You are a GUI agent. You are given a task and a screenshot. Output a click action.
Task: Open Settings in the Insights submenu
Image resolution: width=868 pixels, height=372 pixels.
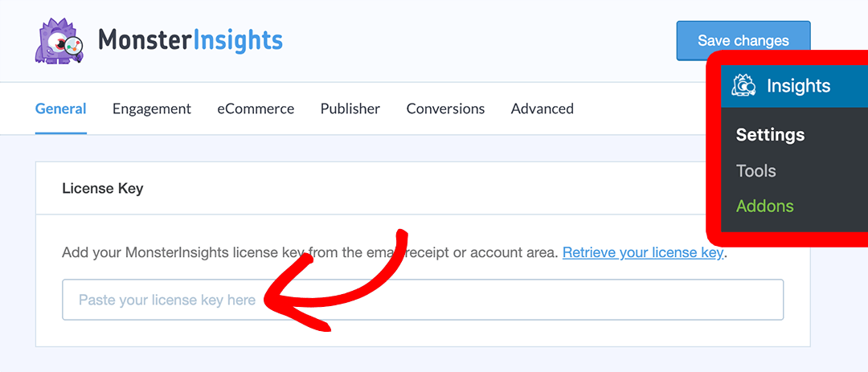coord(770,135)
